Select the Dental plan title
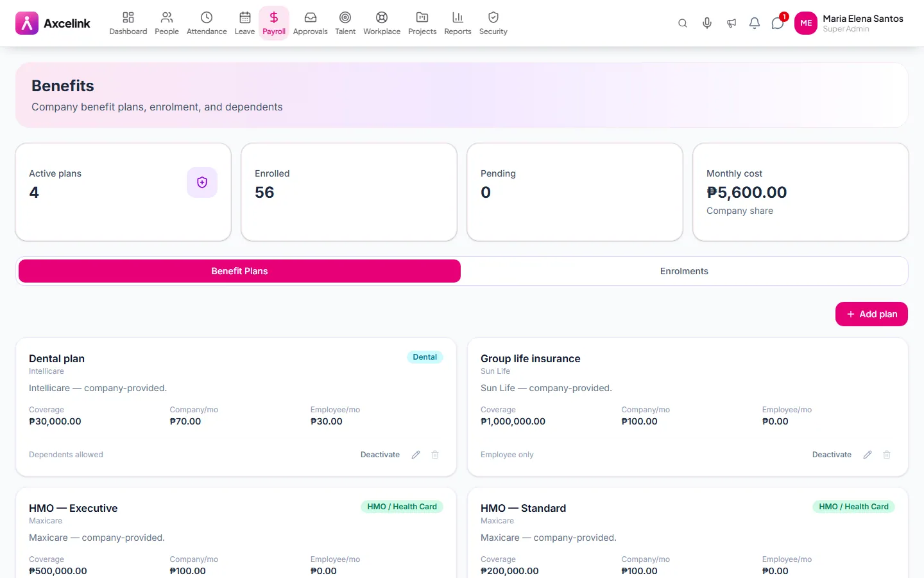 tap(56, 358)
